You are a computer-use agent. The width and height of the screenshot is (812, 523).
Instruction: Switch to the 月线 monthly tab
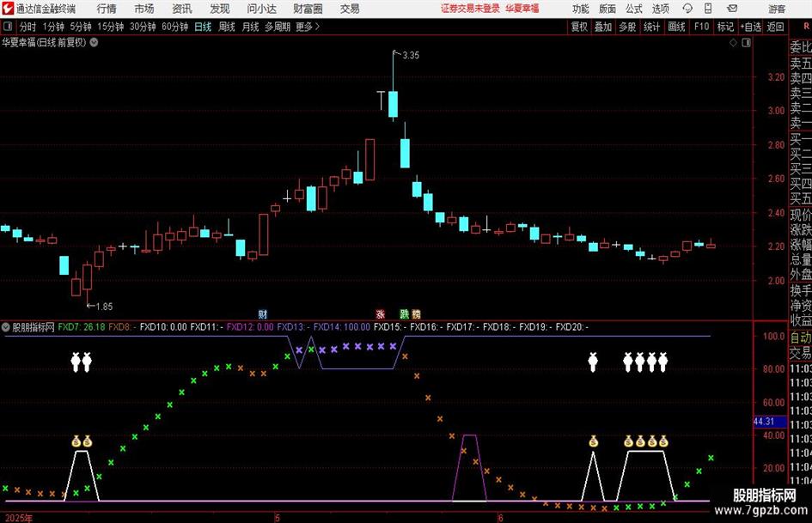point(250,27)
